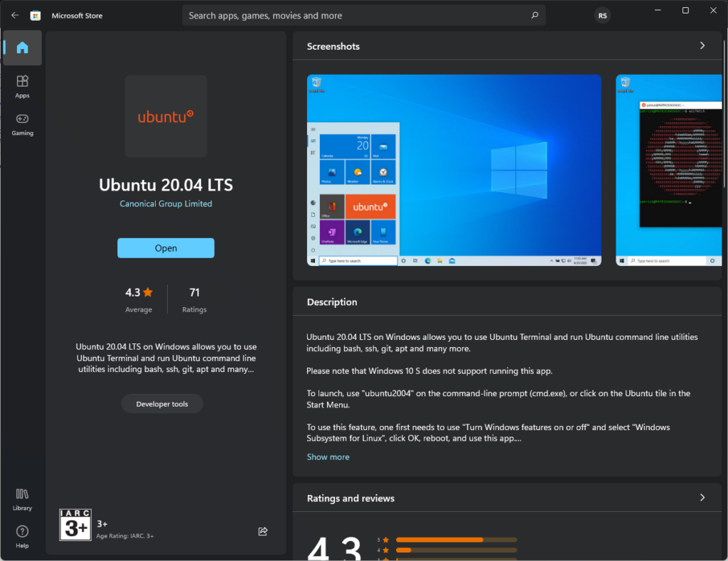
Task: Open the Library section
Action: pos(22,500)
